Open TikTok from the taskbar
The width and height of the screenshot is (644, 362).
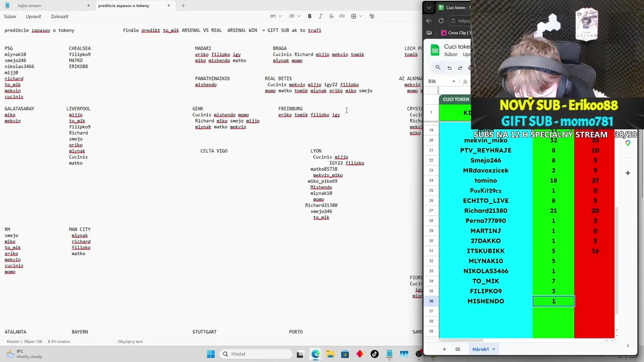click(x=374, y=354)
